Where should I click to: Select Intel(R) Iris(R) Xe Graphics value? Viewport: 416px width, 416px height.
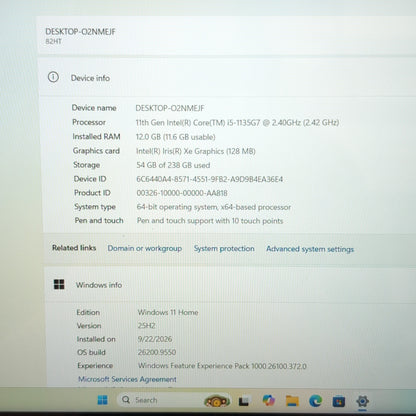pos(196,151)
